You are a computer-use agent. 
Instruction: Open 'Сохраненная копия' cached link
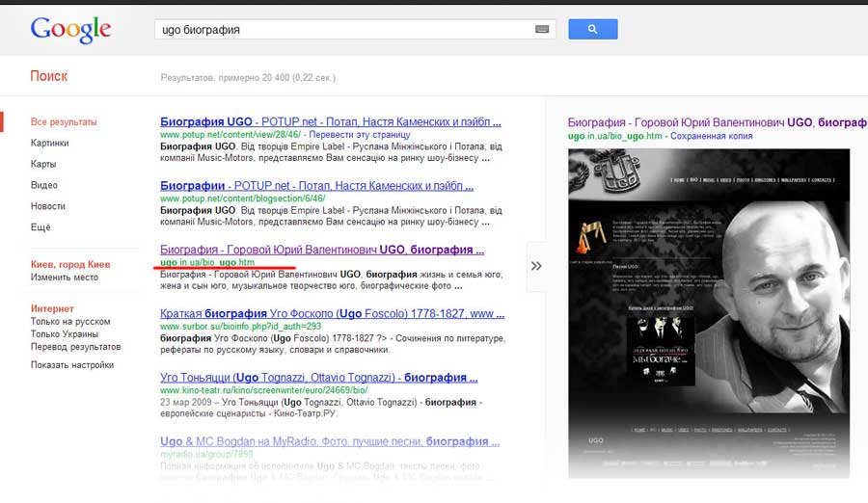pos(712,136)
